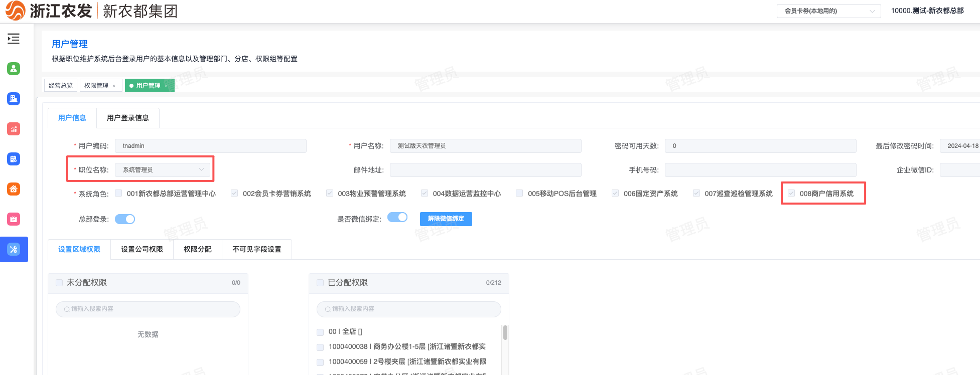
Task: Open the green user profile sidebar icon
Action: (x=14, y=69)
